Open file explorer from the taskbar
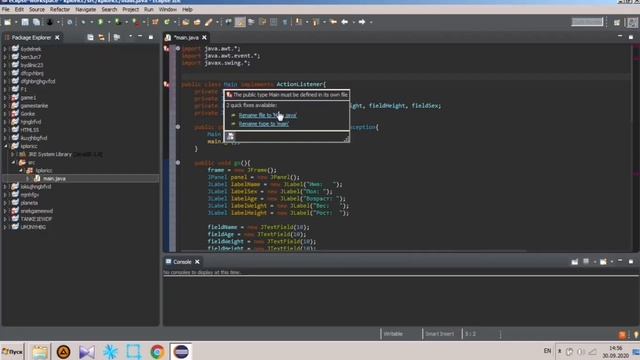 tap(40, 351)
